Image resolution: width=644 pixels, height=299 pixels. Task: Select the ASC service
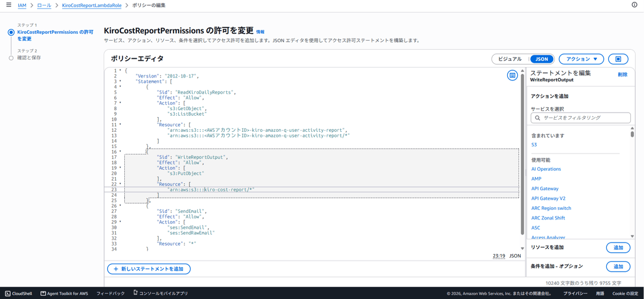535,228
